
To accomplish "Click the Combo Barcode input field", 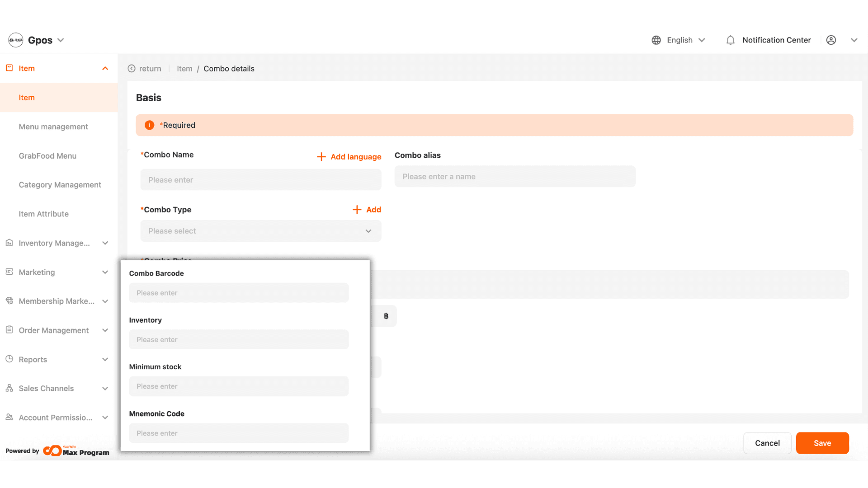I will pos(239,293).
